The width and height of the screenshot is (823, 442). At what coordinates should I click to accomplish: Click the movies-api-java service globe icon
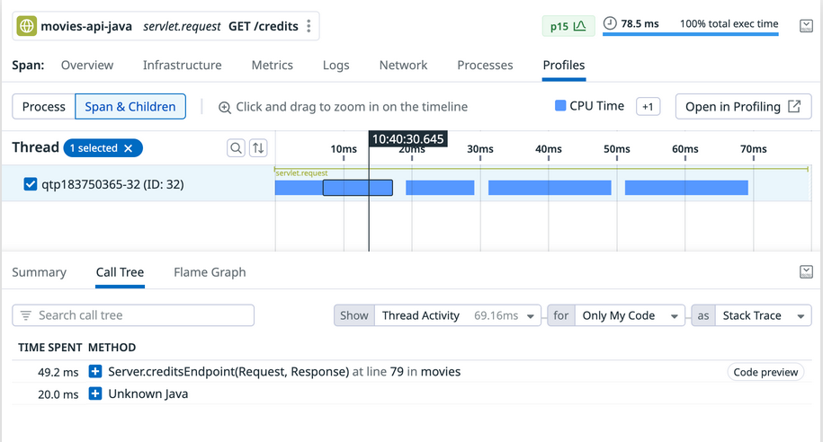[26, 26]
